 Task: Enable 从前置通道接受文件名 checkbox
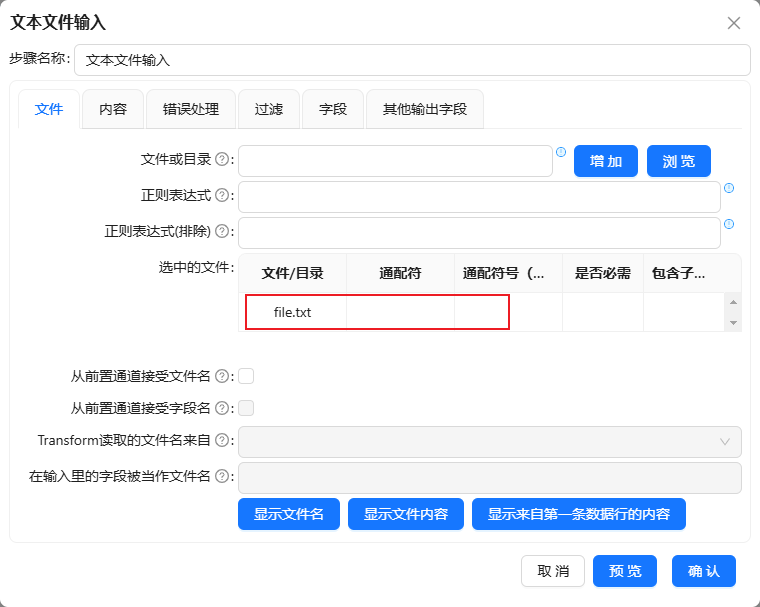246,376
